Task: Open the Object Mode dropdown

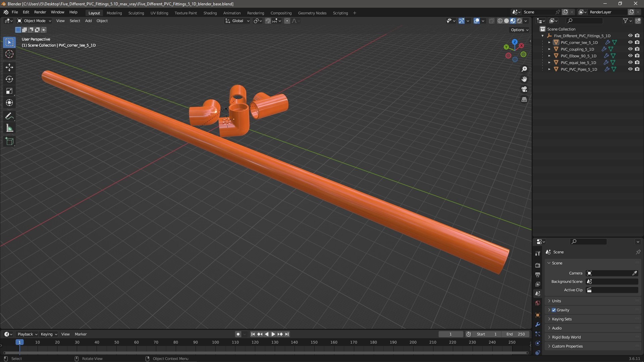Action: [x=34, y=21]
